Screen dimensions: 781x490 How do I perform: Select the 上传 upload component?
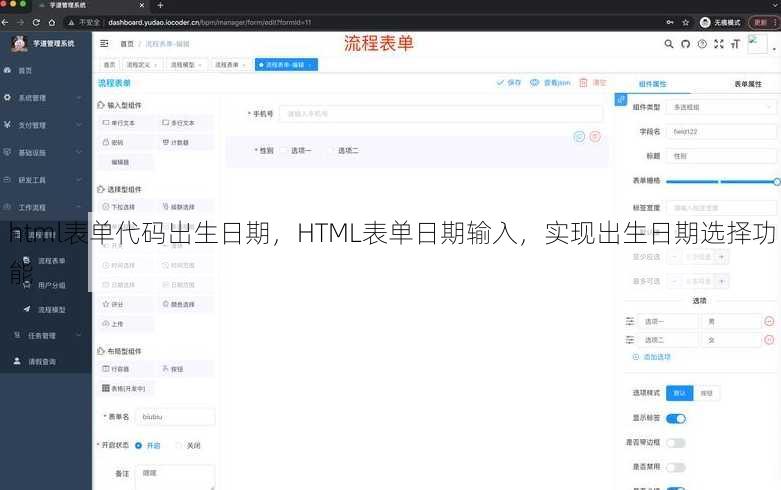(x=126, y=324)
